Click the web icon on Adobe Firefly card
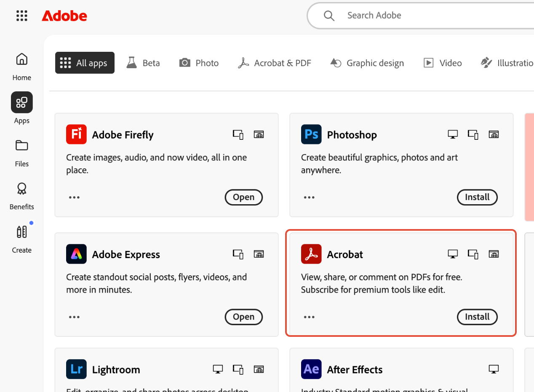 [259, 135]
